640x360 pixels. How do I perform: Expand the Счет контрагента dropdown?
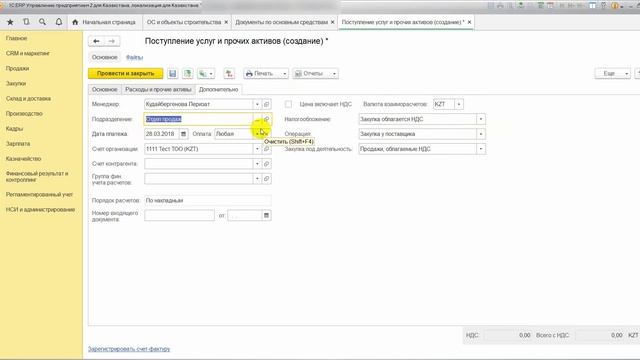(x=257, y=164)
